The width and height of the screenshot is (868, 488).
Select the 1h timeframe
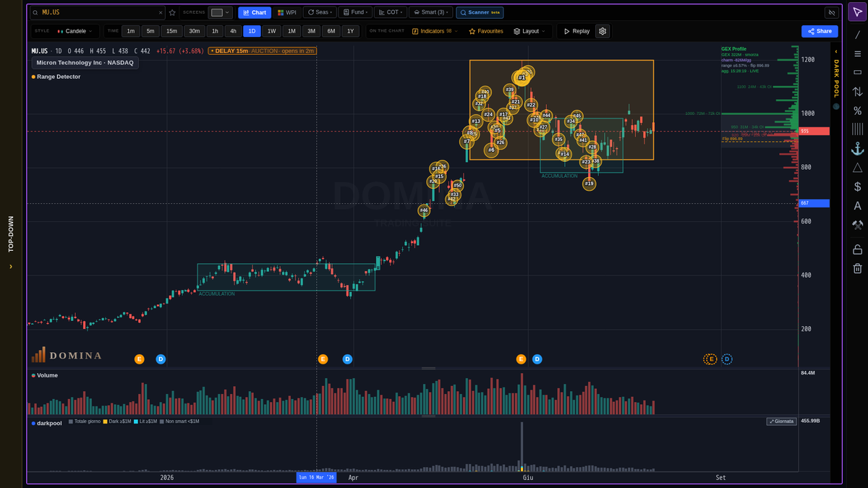pyautogui.click(x=215, y=31)
